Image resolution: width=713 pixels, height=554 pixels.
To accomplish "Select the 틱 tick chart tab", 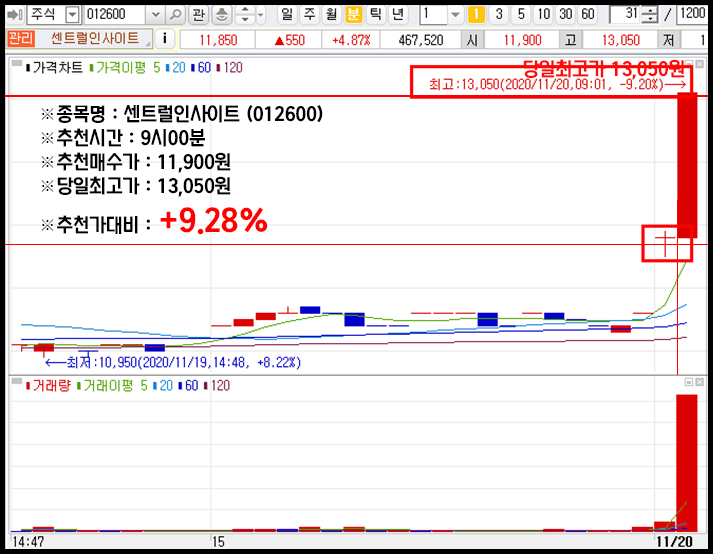I will tap(376, 15).
